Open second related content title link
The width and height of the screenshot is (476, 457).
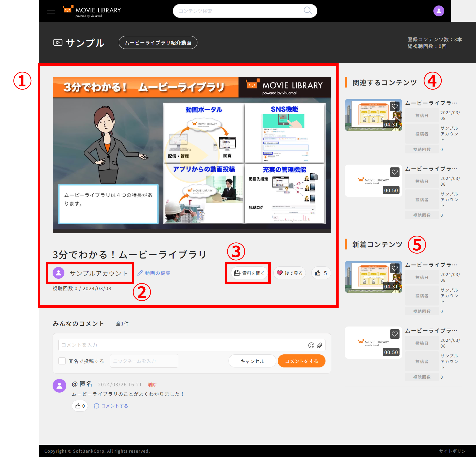[431, 169]
